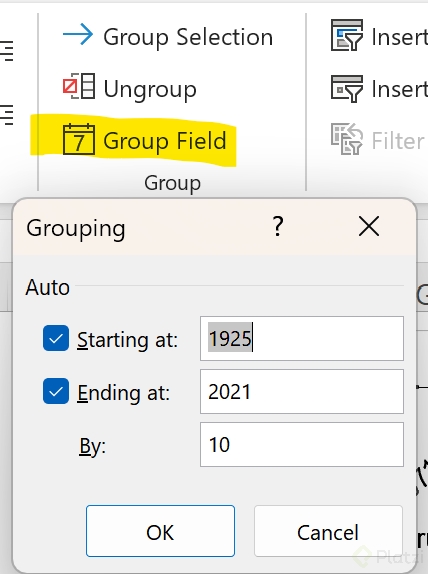
Task: Click the topmost Insert filter icon
Action: point(347,36)
